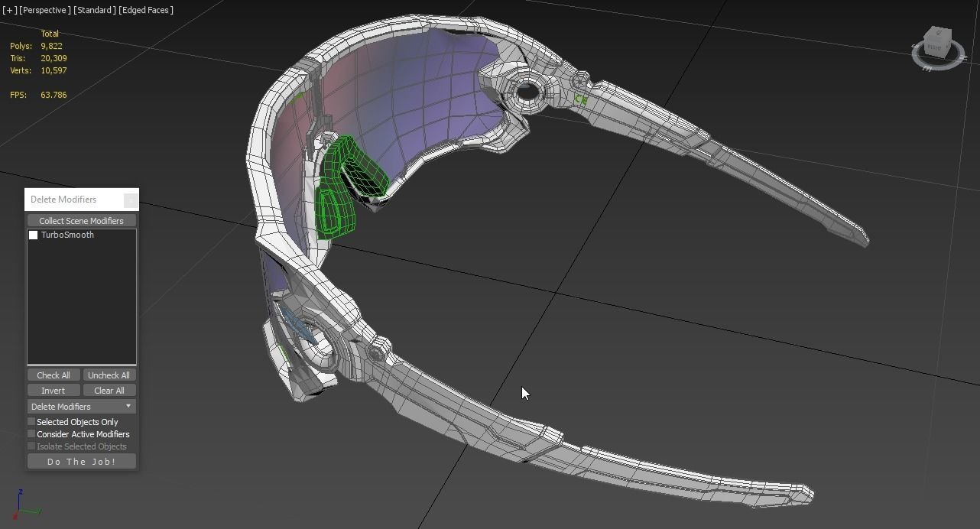
Task: Click the XYZ axis tripod gizmo
Action: tap(26, 504)
